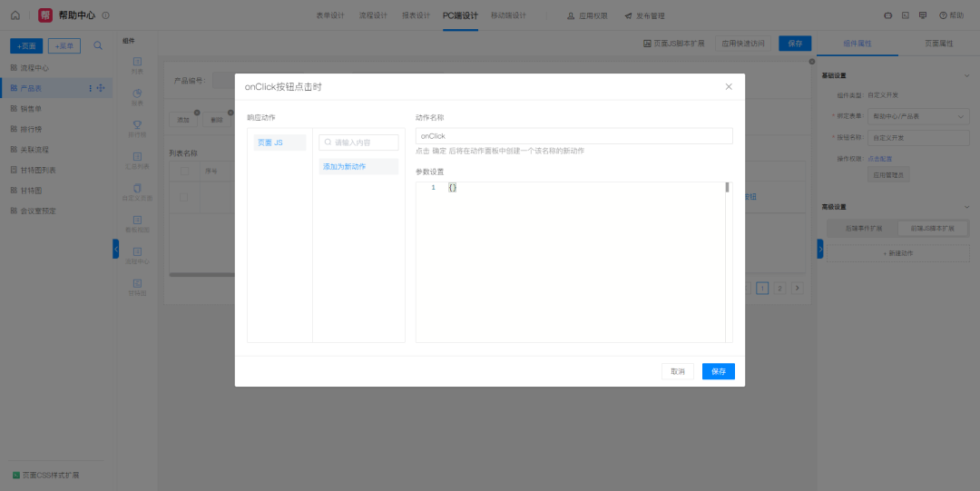This screenshot has width=980, height=491.
Task: Focus the 按钮名称 field 自定义开发
Action: 918,138
